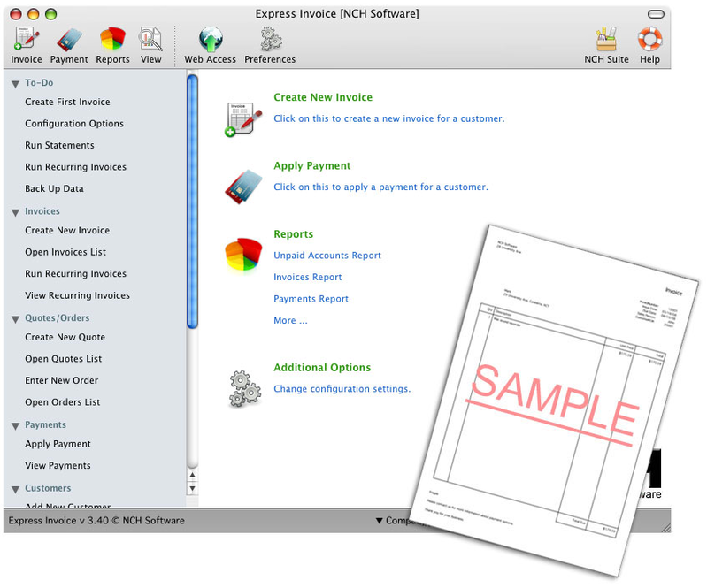The width and height of the screenshot is (707, 588).
Task: Select Create New Quote in sidebar
Action: click(65, 337)
